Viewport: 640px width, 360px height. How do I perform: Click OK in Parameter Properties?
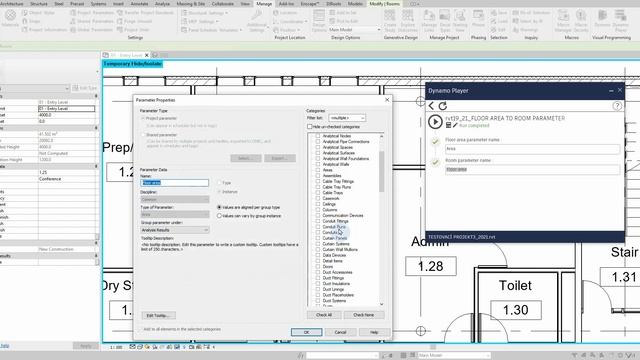point(307,332)
